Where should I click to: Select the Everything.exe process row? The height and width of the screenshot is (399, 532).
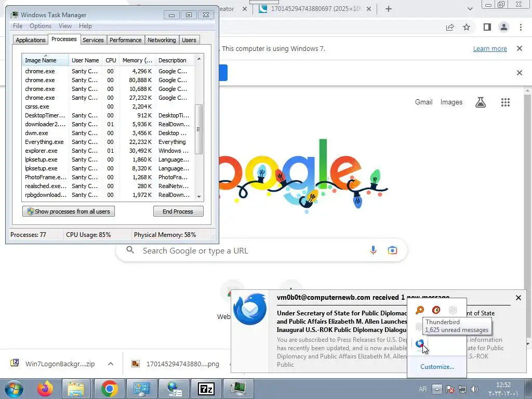coord(108,142)
